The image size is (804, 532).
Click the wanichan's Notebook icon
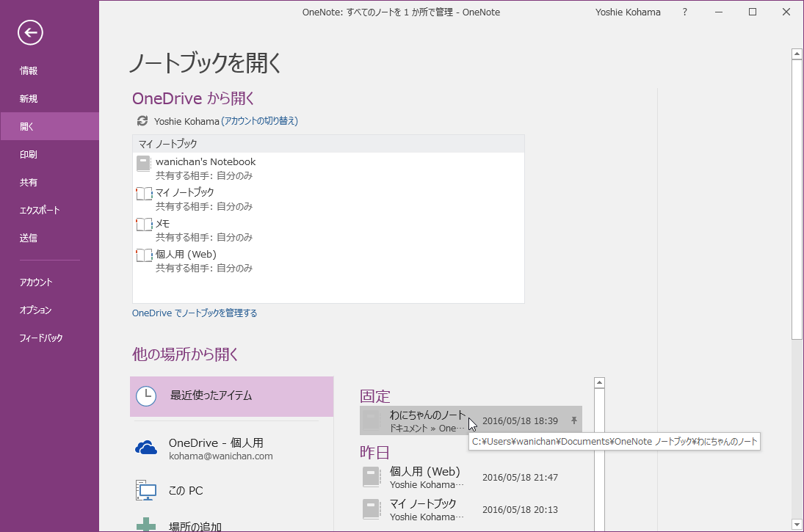click(144, 164)
